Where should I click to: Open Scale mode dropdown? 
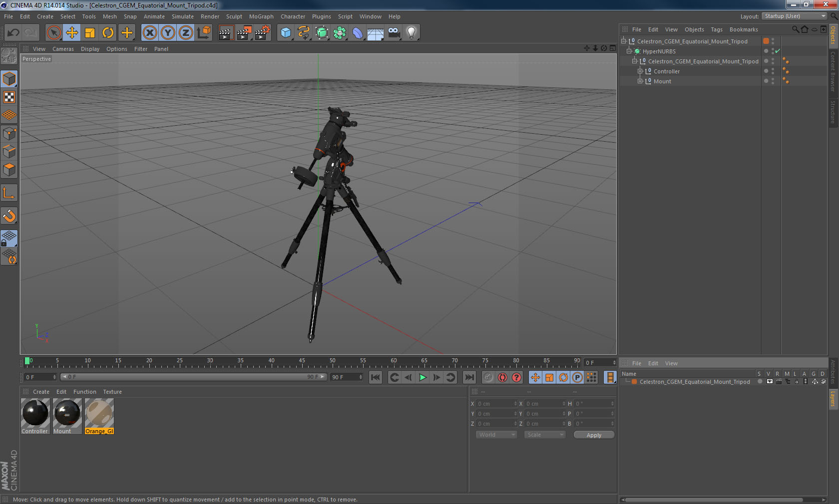pyautogui.click(x=544, y=435)
